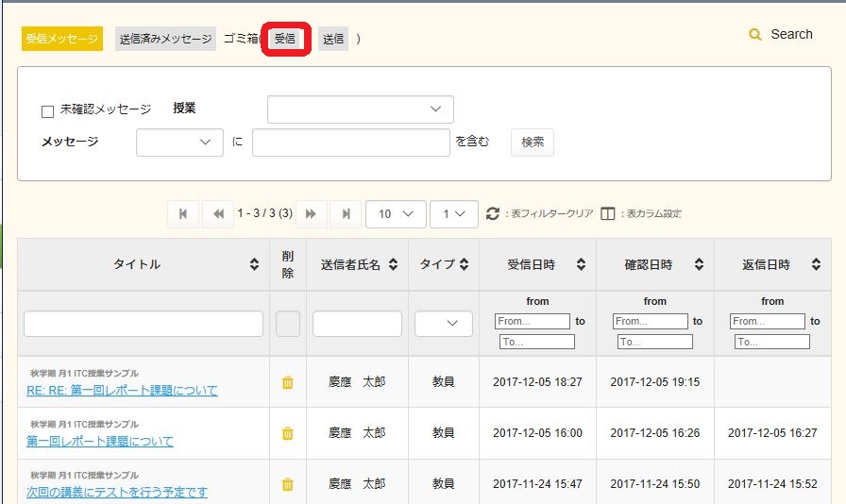The height and width of the screenshot is (504, 846).
Task: Clear table filters with refresh icon
Action: pyautogui.click(x=492, y=214)
